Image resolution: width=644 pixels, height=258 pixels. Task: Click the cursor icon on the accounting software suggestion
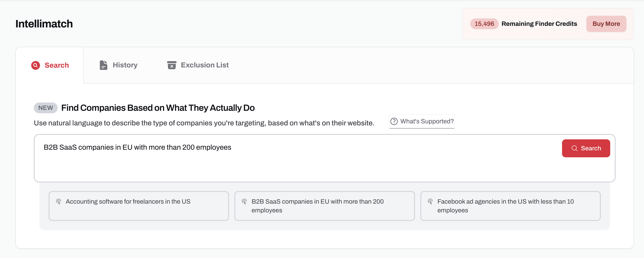coord(59,202)
